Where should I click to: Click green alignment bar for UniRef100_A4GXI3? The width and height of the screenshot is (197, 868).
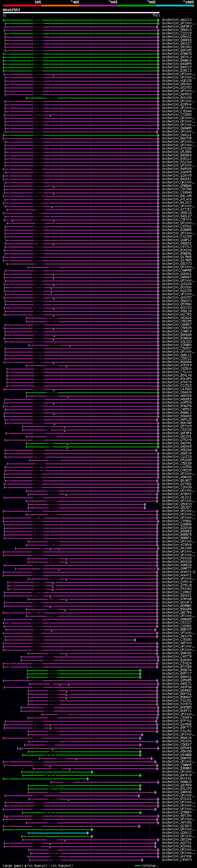tap(81, 20)
